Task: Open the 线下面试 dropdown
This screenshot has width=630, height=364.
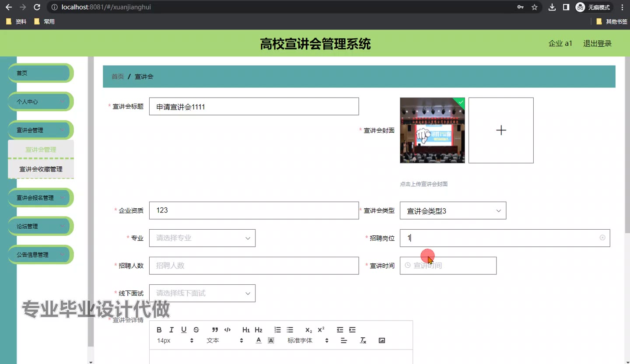Action: 202,293
